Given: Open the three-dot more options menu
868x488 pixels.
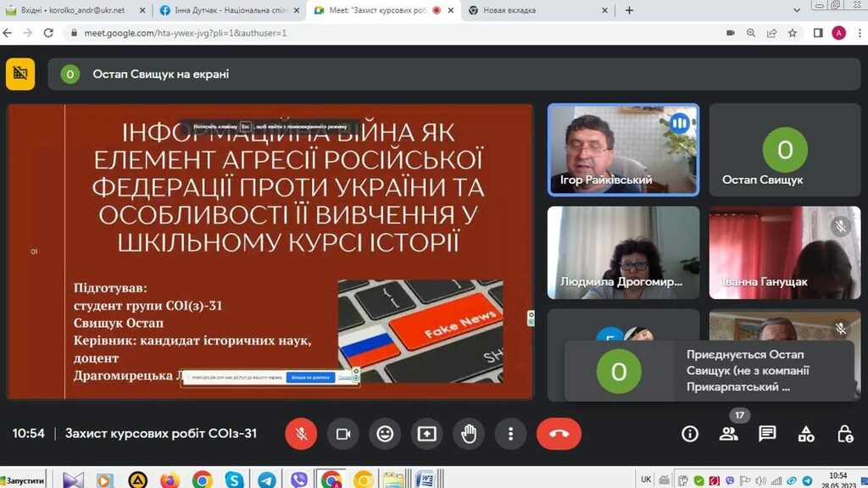Looking at the screenshot, I should click(510, 434).
